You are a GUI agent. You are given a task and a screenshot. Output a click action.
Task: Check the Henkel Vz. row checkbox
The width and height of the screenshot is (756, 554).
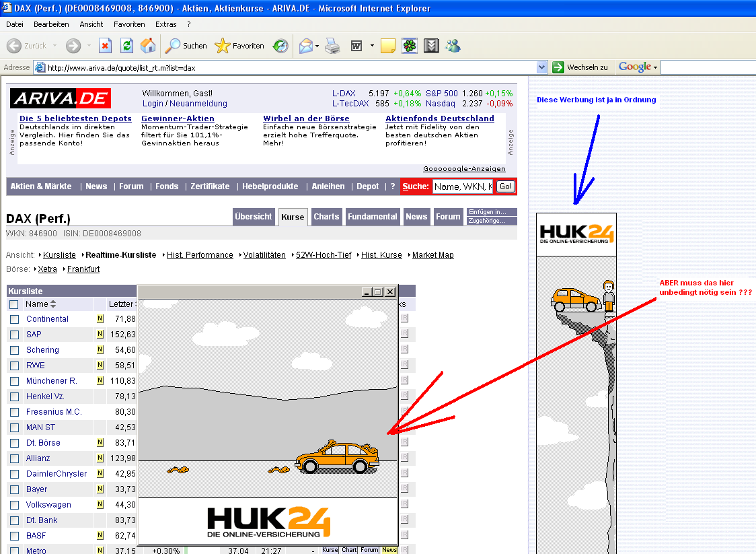[15, 396]
